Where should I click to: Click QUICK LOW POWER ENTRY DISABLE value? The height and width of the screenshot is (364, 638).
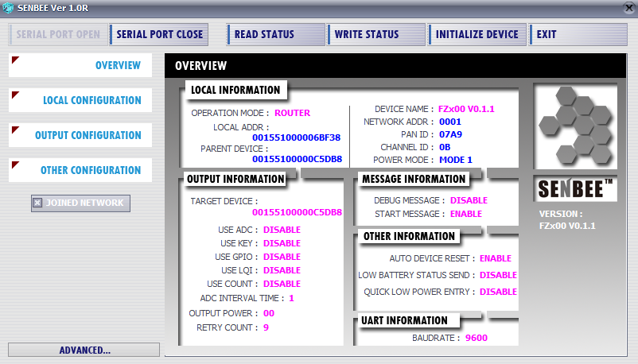[498, 292]
